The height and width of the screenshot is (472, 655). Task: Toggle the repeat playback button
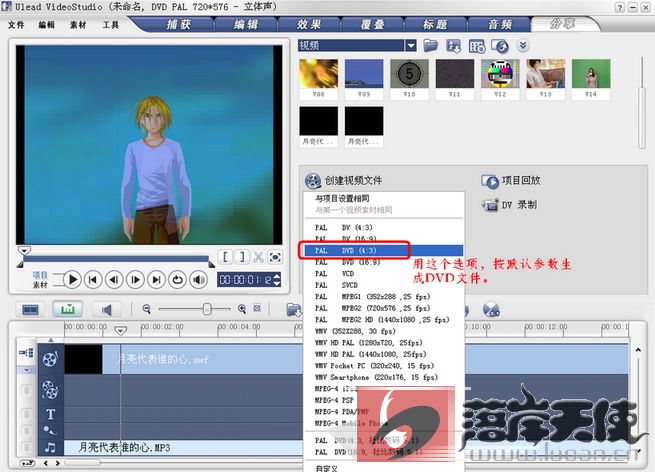[x=177, y=279]
